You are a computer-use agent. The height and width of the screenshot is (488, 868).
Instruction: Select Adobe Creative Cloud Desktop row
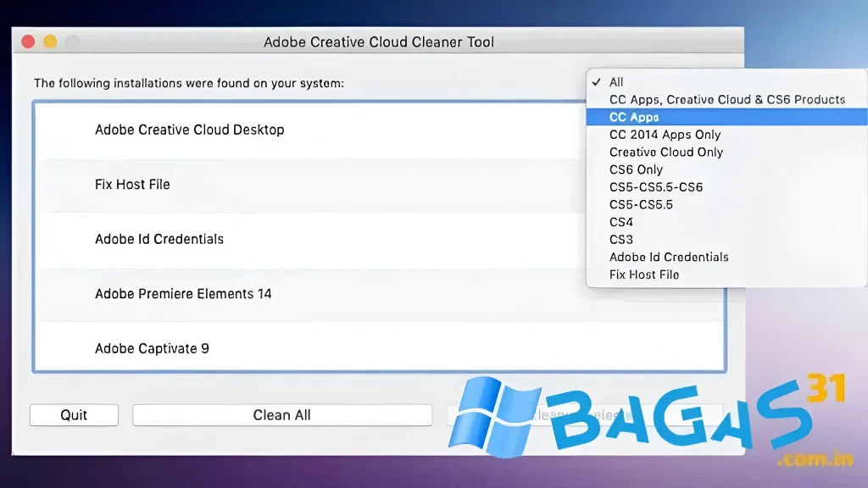[x=310, y=130]
